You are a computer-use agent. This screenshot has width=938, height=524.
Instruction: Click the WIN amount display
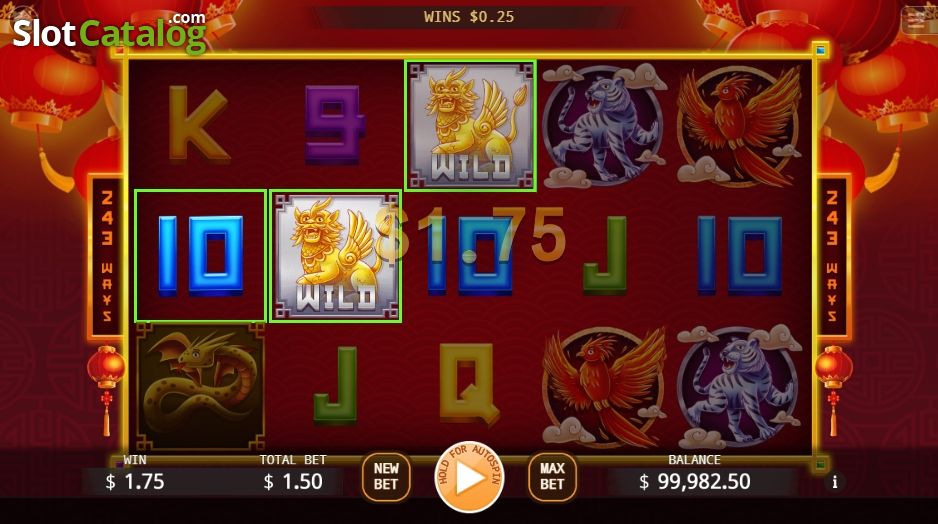[x=135, y=482]
